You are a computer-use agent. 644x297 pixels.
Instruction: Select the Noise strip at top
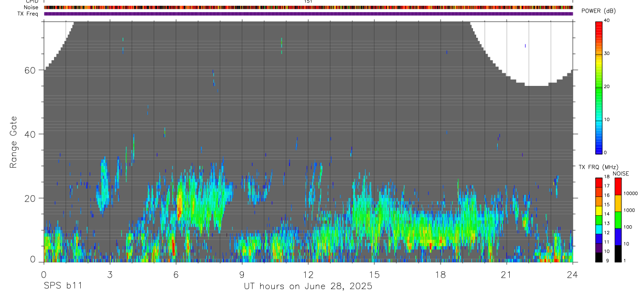(308, 7)
